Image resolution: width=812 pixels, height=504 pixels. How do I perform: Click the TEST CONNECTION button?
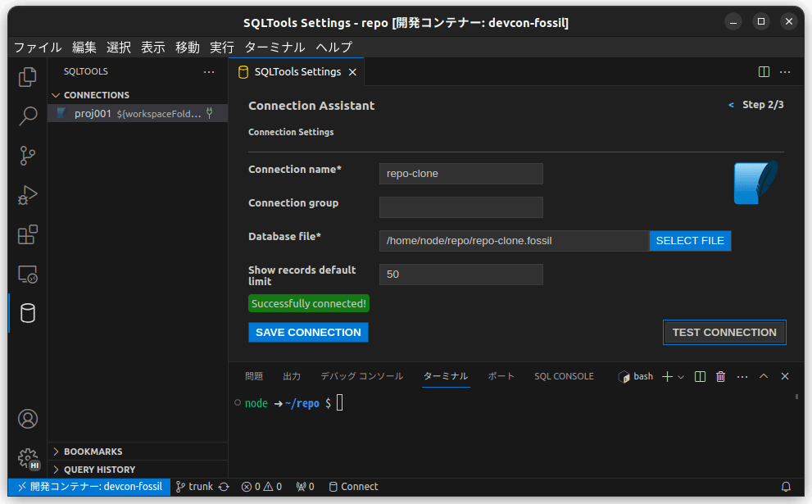(724, 332)
